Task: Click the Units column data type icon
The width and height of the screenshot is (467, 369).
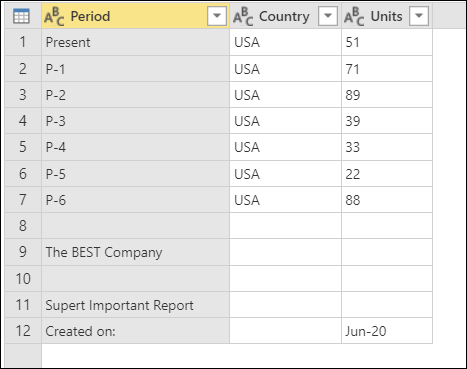Action: click(354, 16)
